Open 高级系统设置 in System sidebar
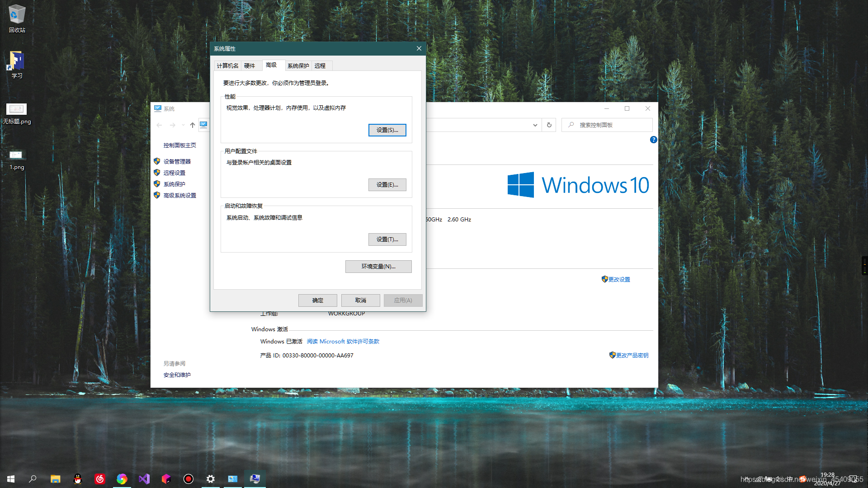Image resolution: width=868 pixels, height=488 pixels. pos(180,195)
